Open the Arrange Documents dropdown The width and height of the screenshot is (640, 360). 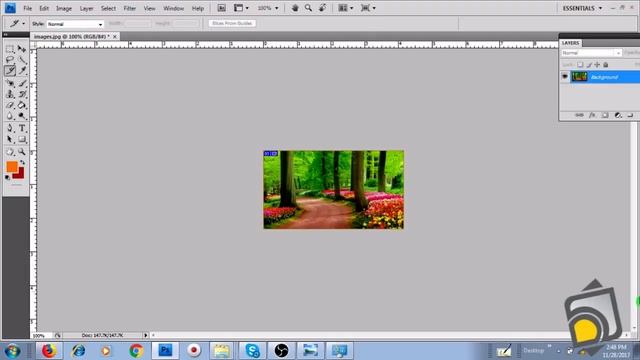pyautogui.click(x=345, y=8)
